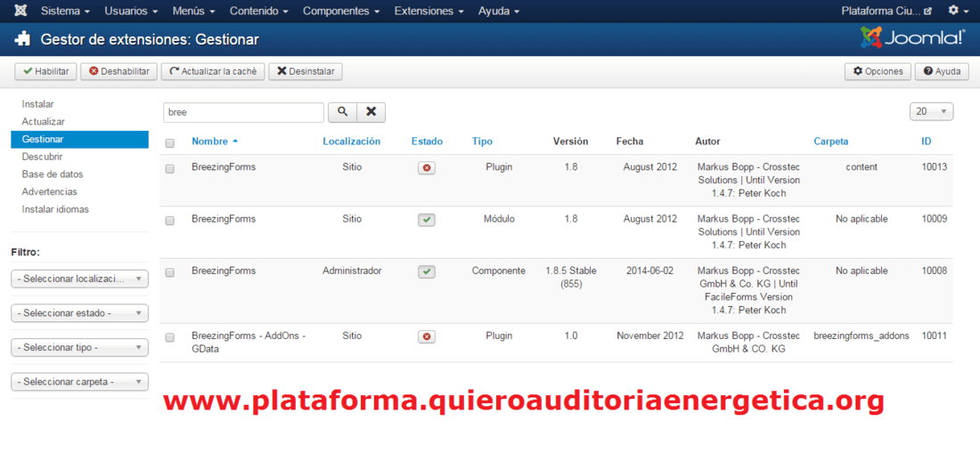Open the Ayuda menu in top bar
Screen dimensions: 980x461
[499, 12]
